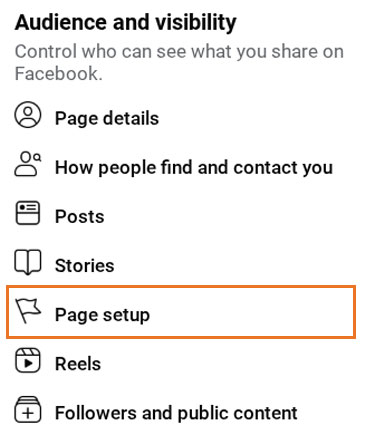Go to the Posts settings label
Screen dimensions: 374x432
pyautogui.click(x=79, y=216)
